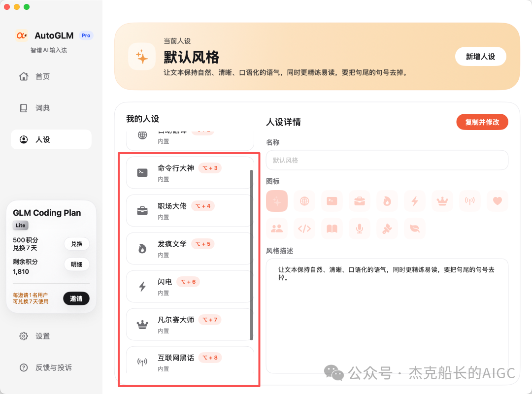Select 互联网黑话 persona card
Viewport: 532px width, 394px height.
tap(190, 361)
